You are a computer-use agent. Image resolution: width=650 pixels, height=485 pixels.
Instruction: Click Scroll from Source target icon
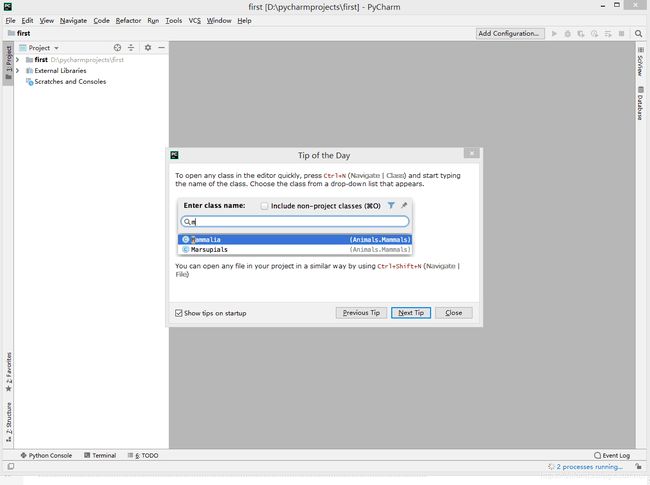pos(117,48)
